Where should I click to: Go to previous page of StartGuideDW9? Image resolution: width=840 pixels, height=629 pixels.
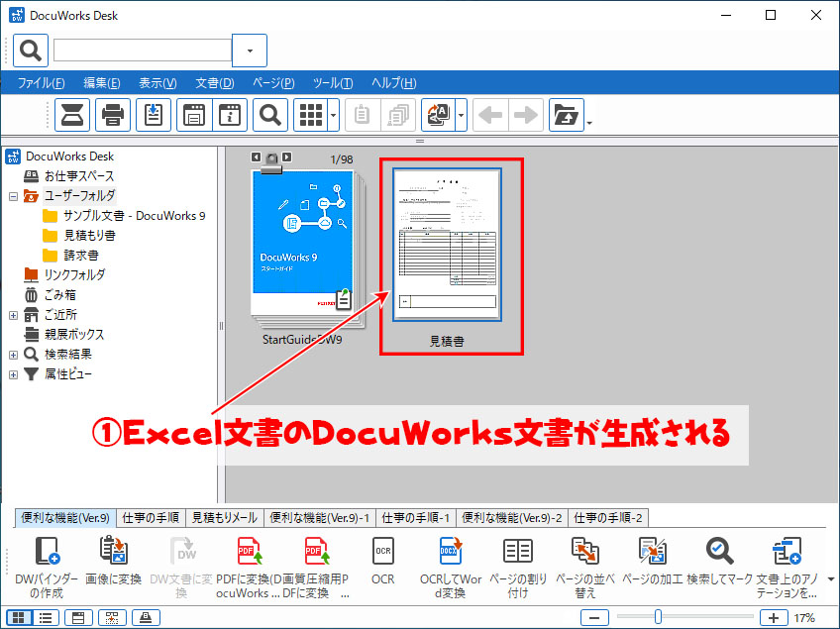click(257, 157)
